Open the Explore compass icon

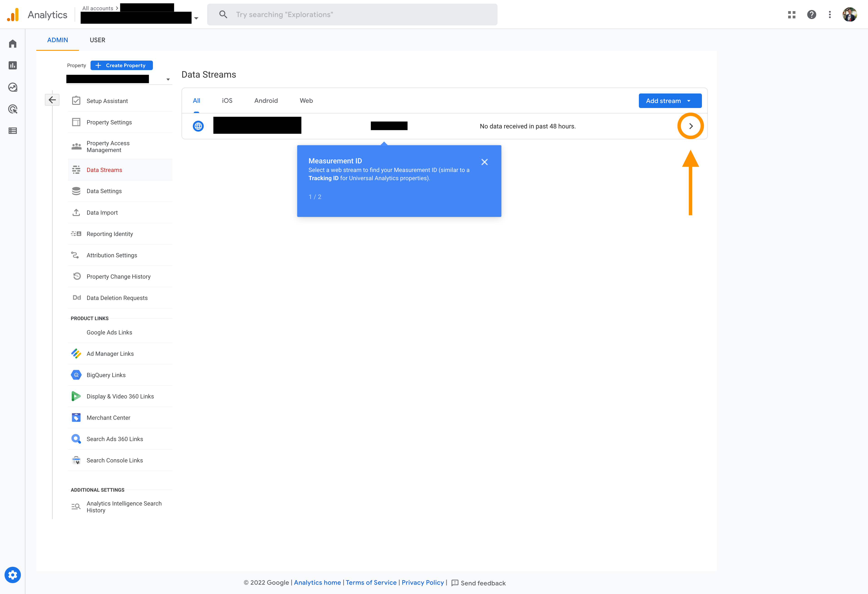point(12,87)
